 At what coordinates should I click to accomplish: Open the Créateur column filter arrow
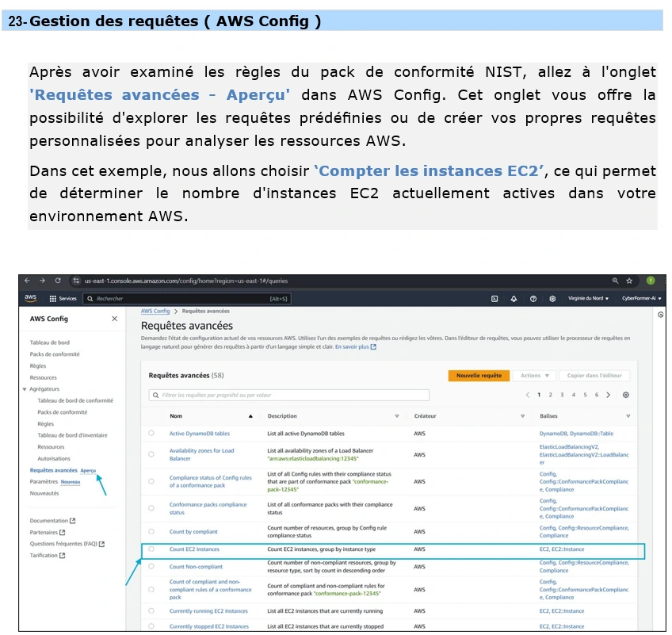pyautogui.click(x=523, y=416)
